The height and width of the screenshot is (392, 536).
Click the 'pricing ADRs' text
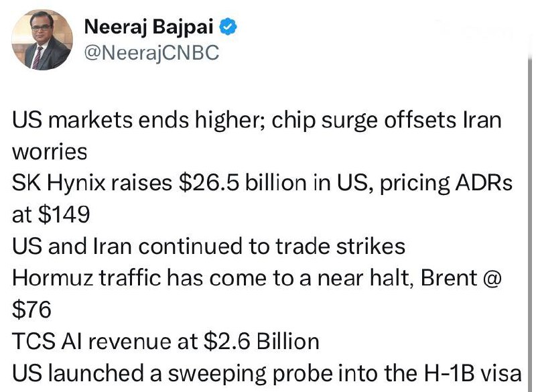pos(446,183)
